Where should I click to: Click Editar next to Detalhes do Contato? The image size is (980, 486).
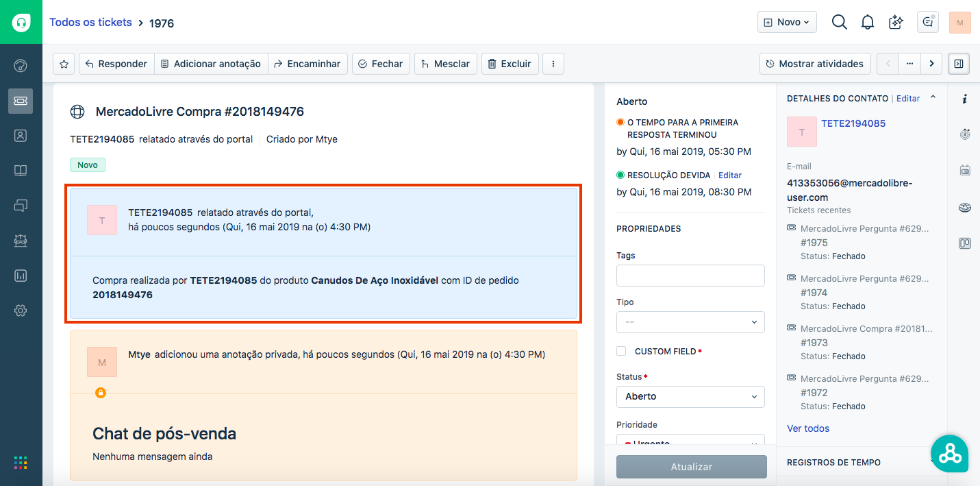[908, 99]
